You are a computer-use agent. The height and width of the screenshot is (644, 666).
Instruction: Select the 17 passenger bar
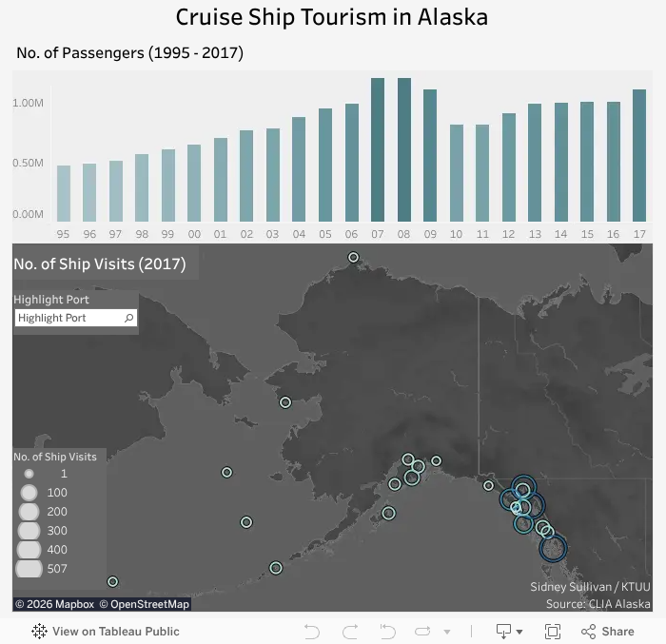pos(639,155)
